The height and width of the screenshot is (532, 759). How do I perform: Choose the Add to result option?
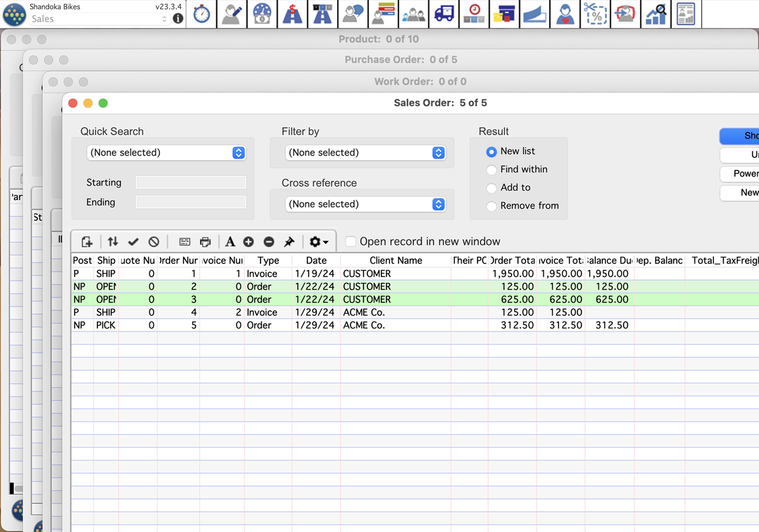(491, 187)
